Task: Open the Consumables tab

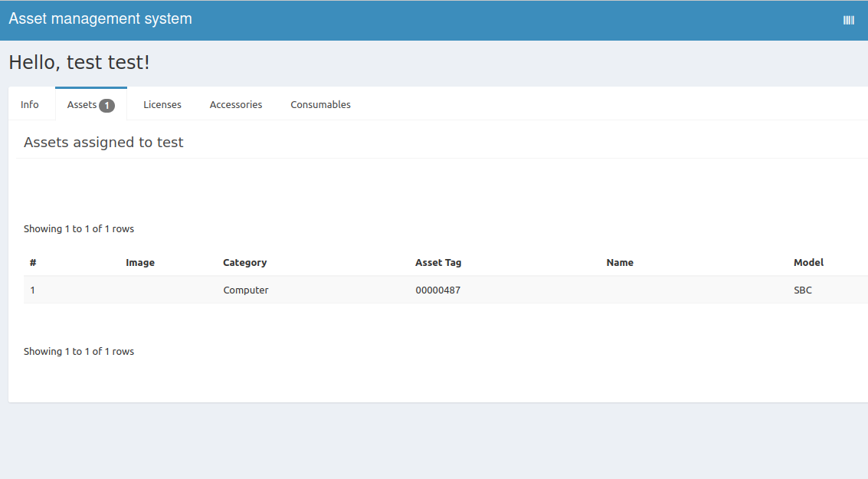Action: click(320, 103)
